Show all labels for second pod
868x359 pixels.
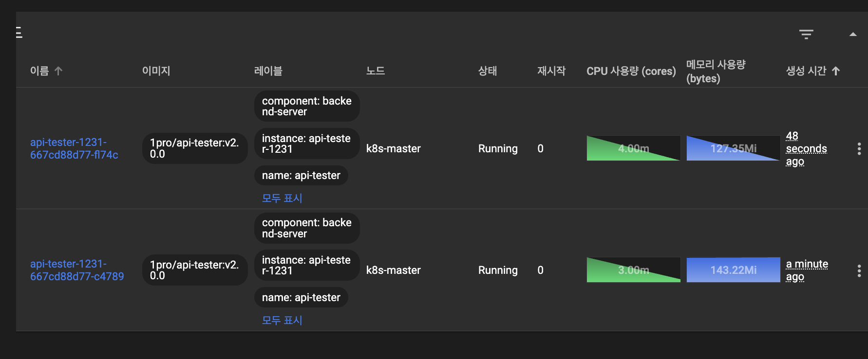282,320
